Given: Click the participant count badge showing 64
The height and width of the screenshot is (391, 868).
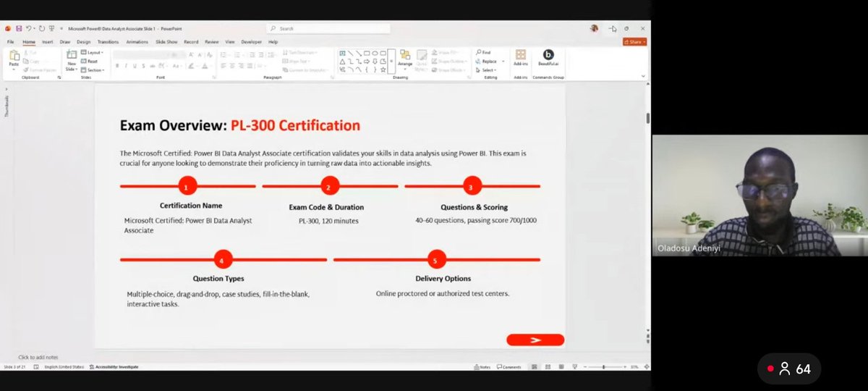Looking at the screenshot, I should [x=789, y=369].
